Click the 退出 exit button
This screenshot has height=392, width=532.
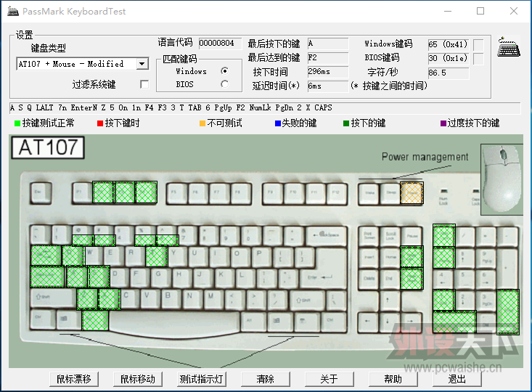[457, 379]
